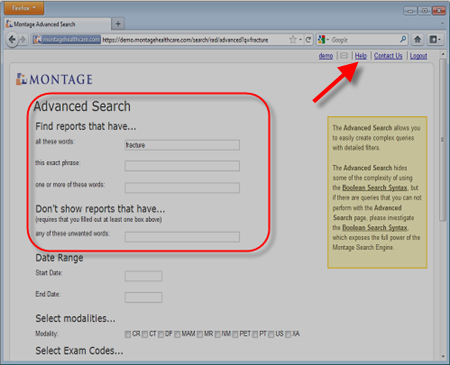Click the page vertical scrollbar thumb
This screenshot has width=450, height=365.
(442, 140)
